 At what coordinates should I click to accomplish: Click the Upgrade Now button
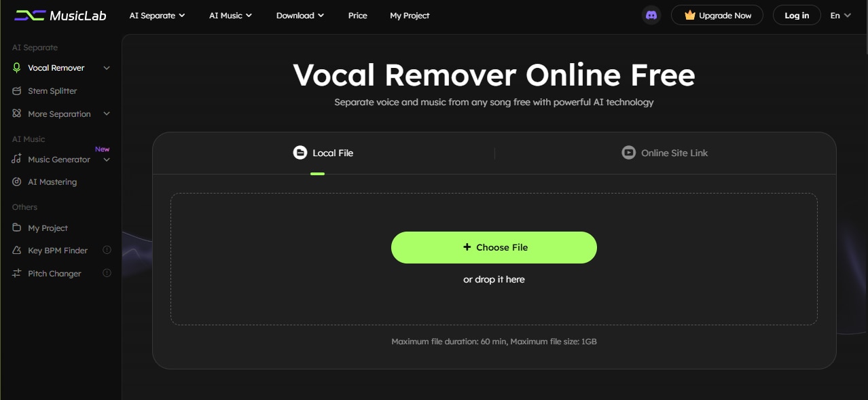pos(717,15)
